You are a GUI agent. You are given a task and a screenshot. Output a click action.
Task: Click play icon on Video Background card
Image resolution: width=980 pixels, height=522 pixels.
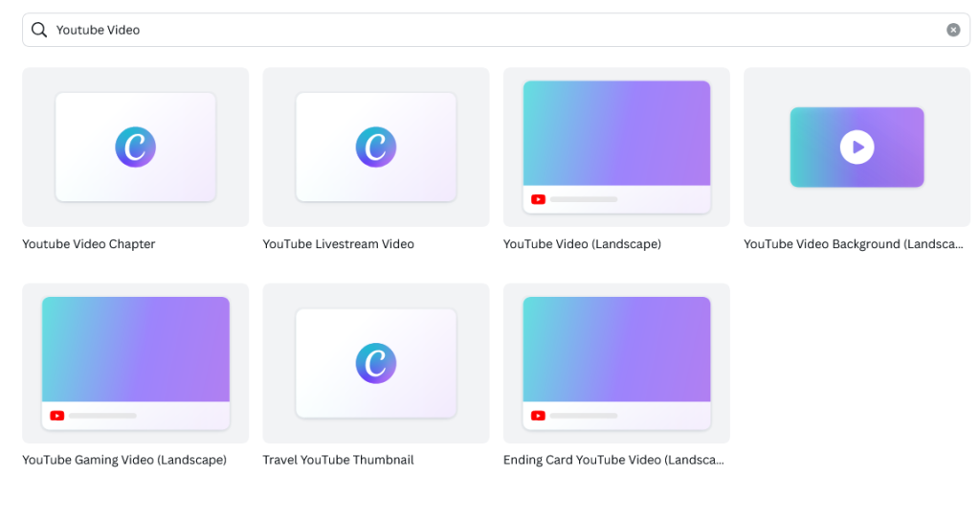[x=857, y=147]
